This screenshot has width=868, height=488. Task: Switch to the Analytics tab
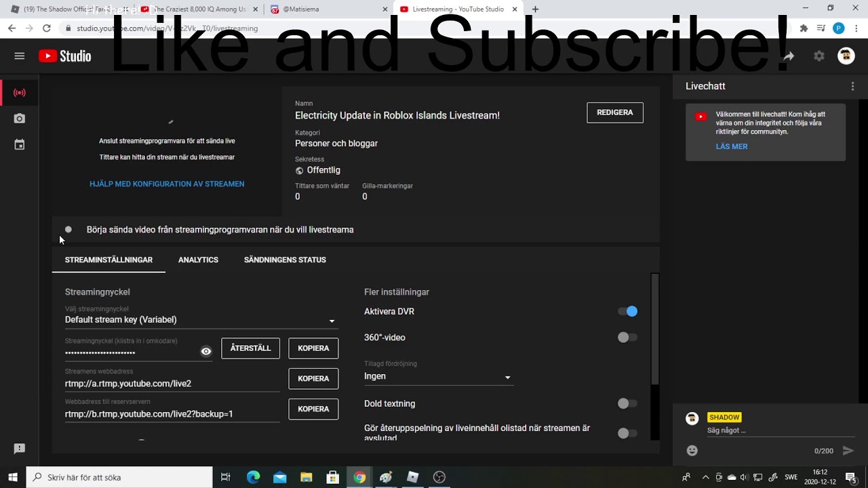tap(198, 260)
